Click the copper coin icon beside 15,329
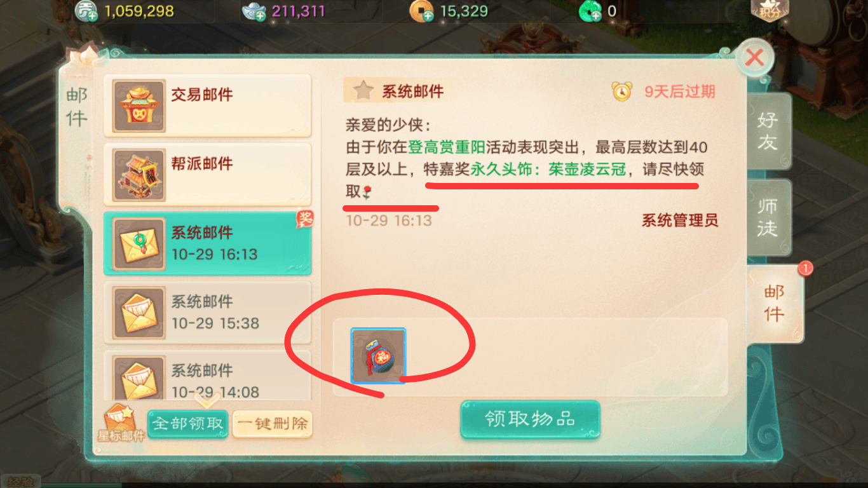Screen dimensions: 868x488 tap(421, 11)
